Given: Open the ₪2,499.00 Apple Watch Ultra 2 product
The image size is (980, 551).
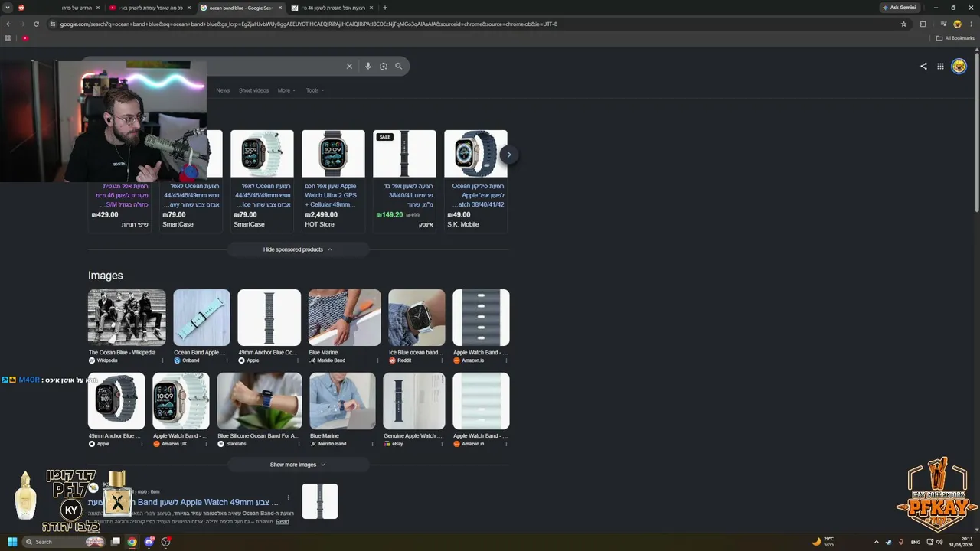Looking at the screenshot, I should pos(333,180).
